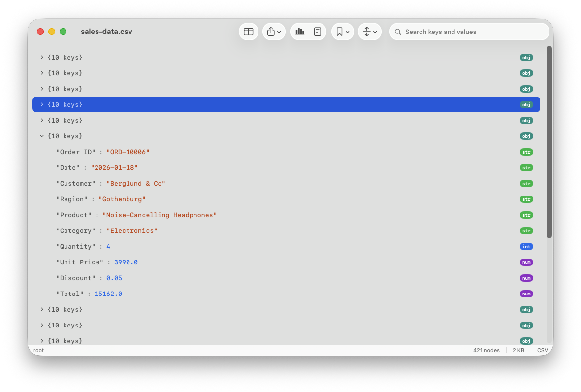Click the 421 nodes counter
Screen dimensions: 581x392
pyautogui.click(x=486, y=350)
